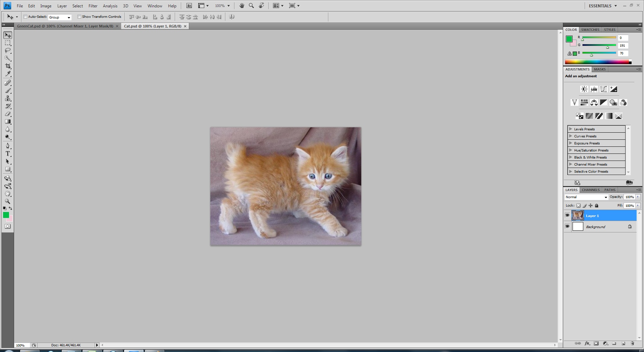
Task: Delete layer with trash icon
Action: 632,343
